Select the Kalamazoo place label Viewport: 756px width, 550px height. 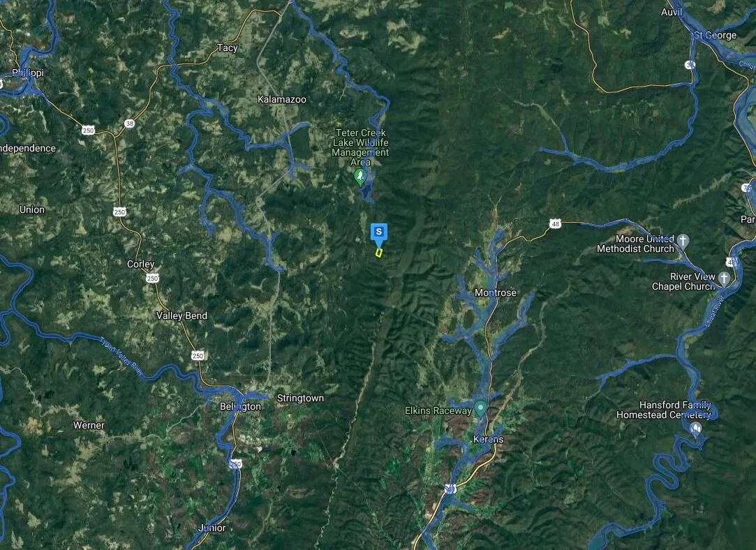(281, 99)
